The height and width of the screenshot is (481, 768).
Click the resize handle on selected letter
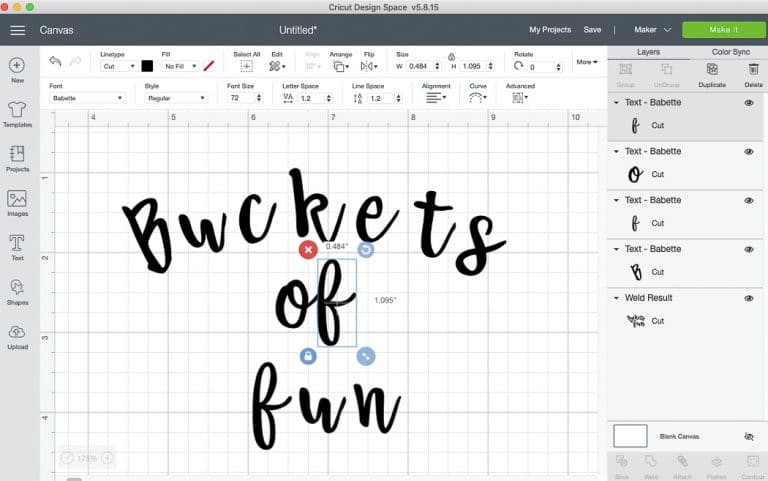(366, 356)
